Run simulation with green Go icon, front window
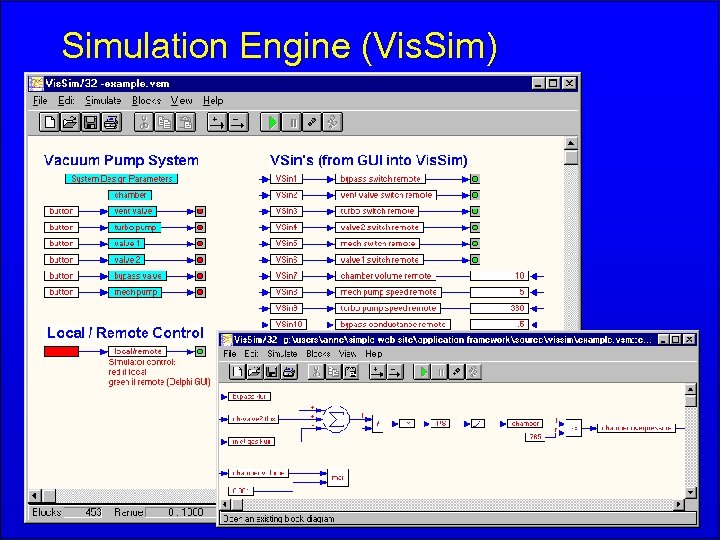 pos(422,371)
